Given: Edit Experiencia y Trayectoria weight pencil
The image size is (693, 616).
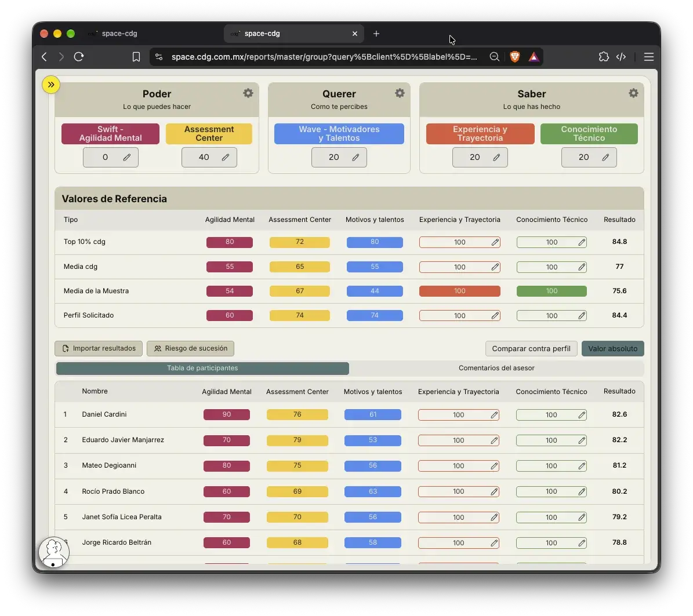Looking at the screenshot, I should click(496, 157).
